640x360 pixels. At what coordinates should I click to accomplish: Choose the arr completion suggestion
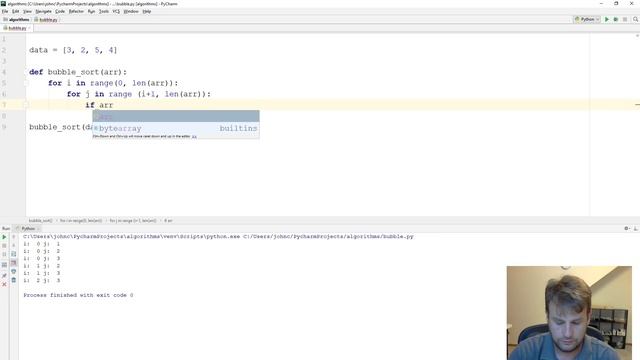pos(176,116)
